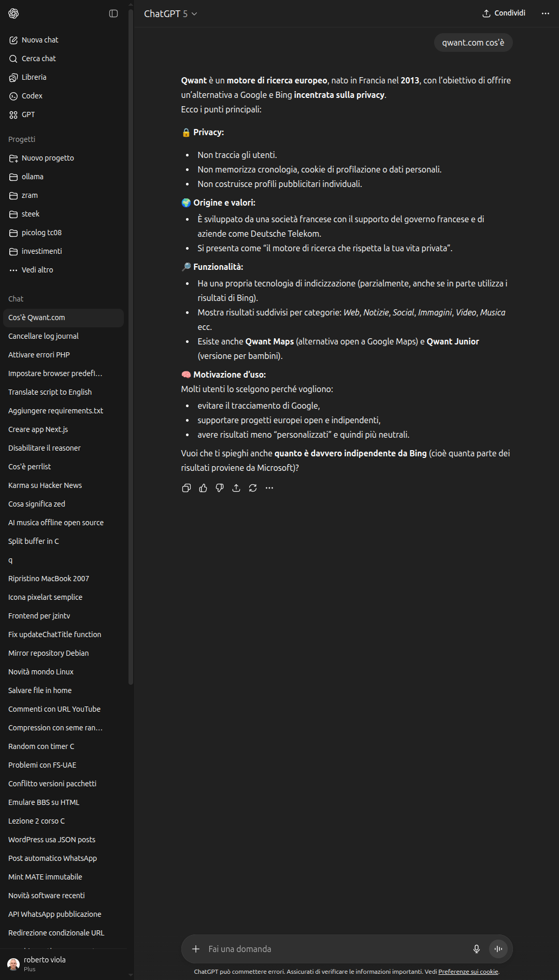This screenshot has width=559, height=980.
Task: Open Cerca chat search
Action: click(38, 59)
